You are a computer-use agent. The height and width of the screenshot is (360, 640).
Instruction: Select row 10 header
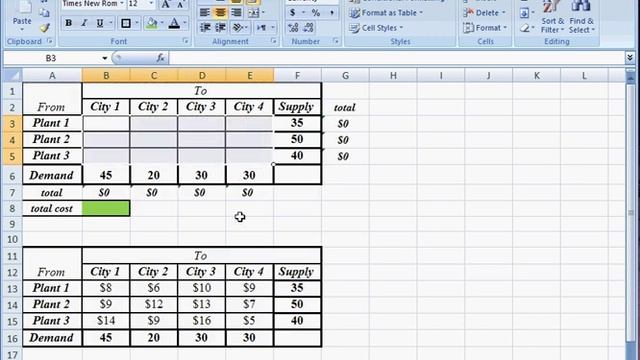(12, 240)
